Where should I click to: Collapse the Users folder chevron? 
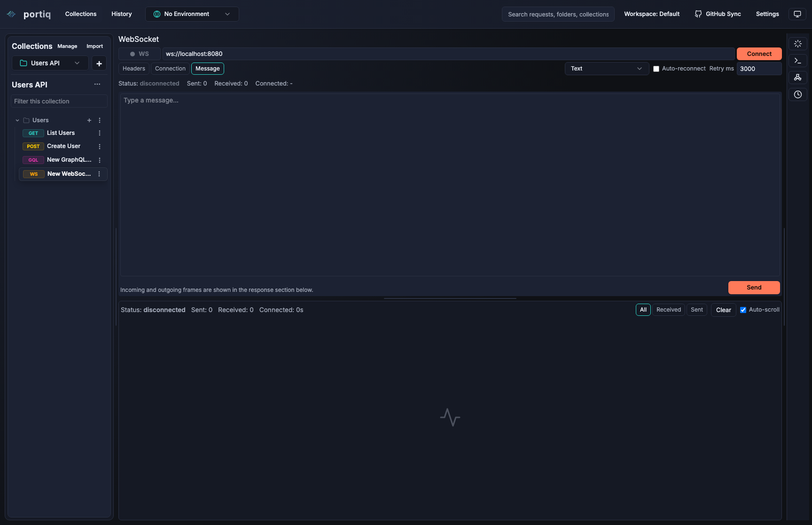point(17,120)
